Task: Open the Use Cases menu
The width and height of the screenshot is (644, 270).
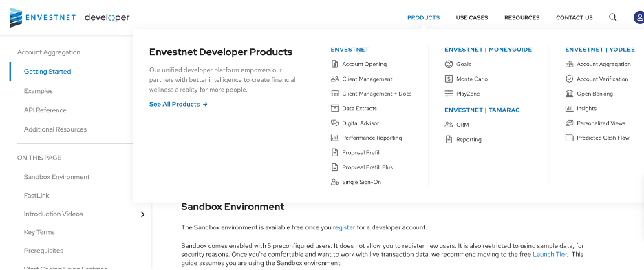Action: click(x=472, y=17)
